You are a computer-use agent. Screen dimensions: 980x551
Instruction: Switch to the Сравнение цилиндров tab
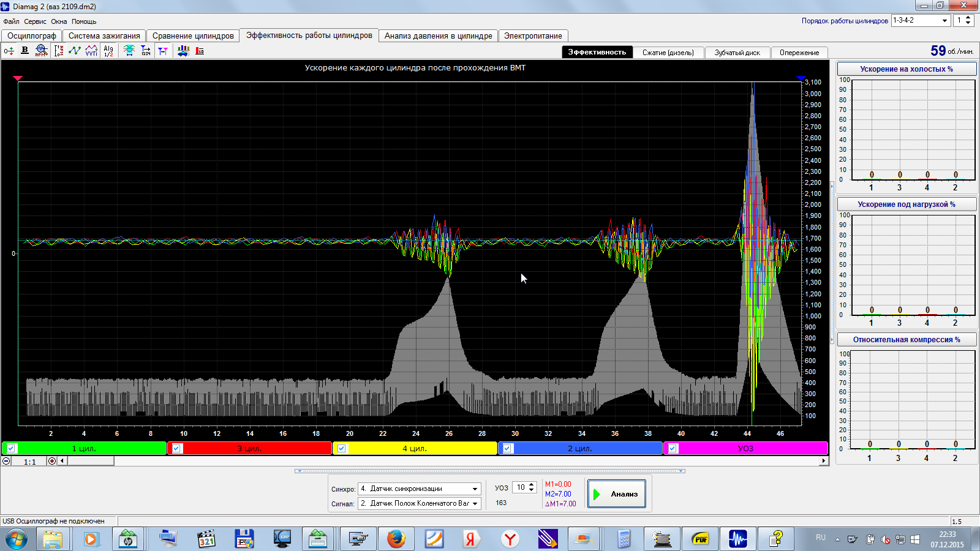coord(193,36)
